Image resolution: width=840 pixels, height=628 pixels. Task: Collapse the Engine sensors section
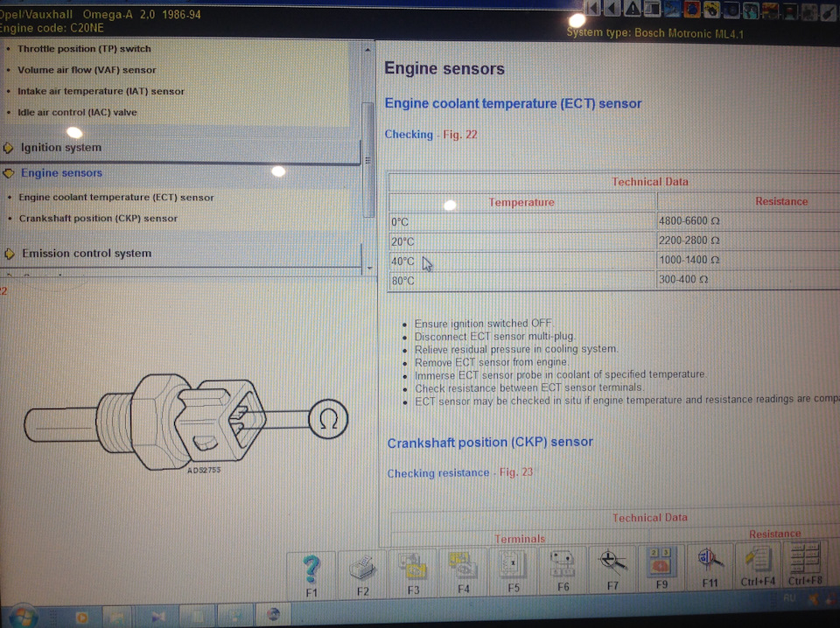[61, 173]
